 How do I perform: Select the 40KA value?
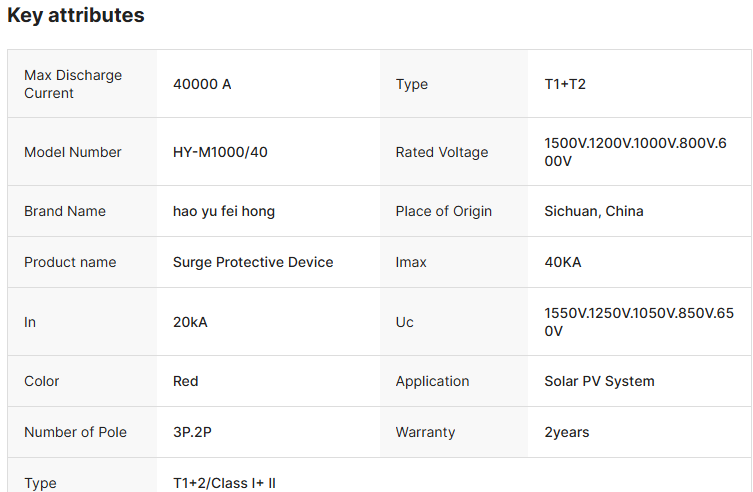563,262
